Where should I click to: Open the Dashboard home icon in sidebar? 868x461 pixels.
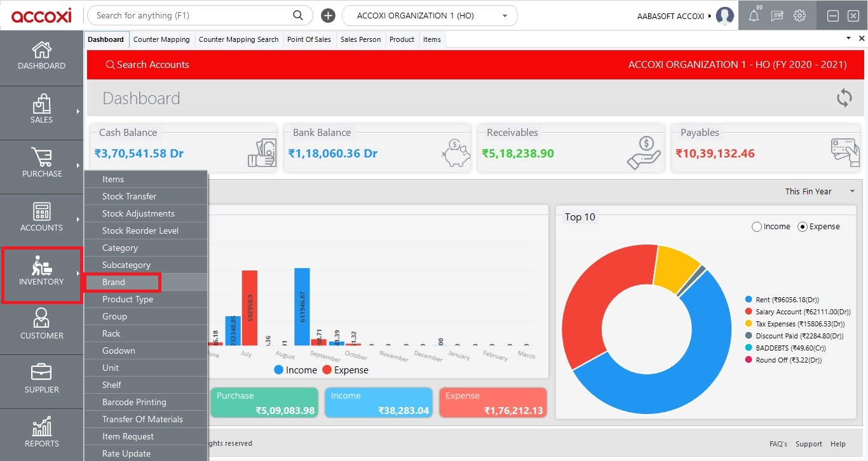click(41, 50)
